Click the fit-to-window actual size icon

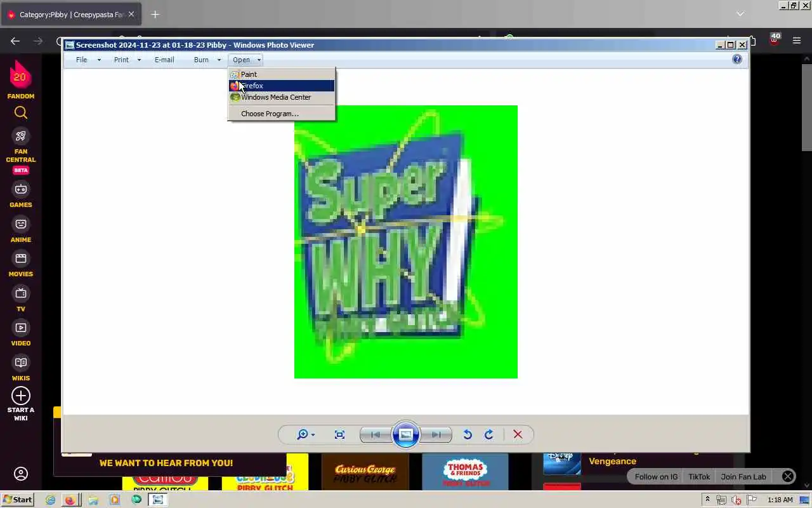tap(339, 434)
